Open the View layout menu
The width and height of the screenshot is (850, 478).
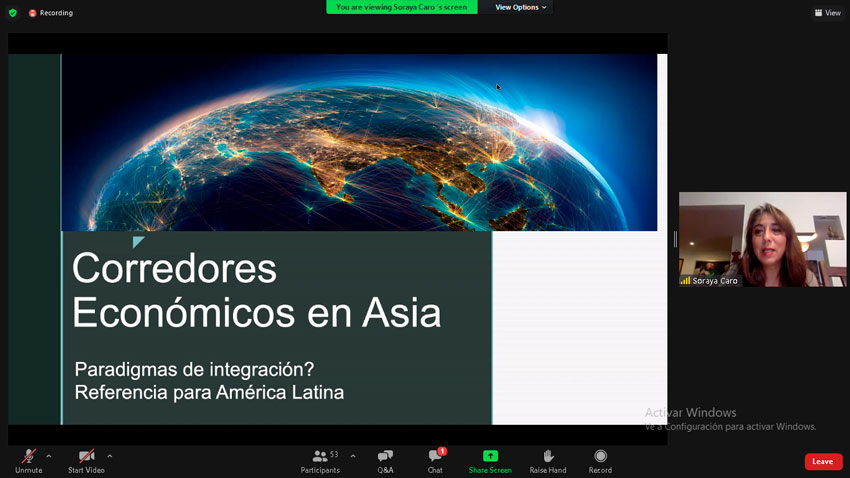pos(827,13)
